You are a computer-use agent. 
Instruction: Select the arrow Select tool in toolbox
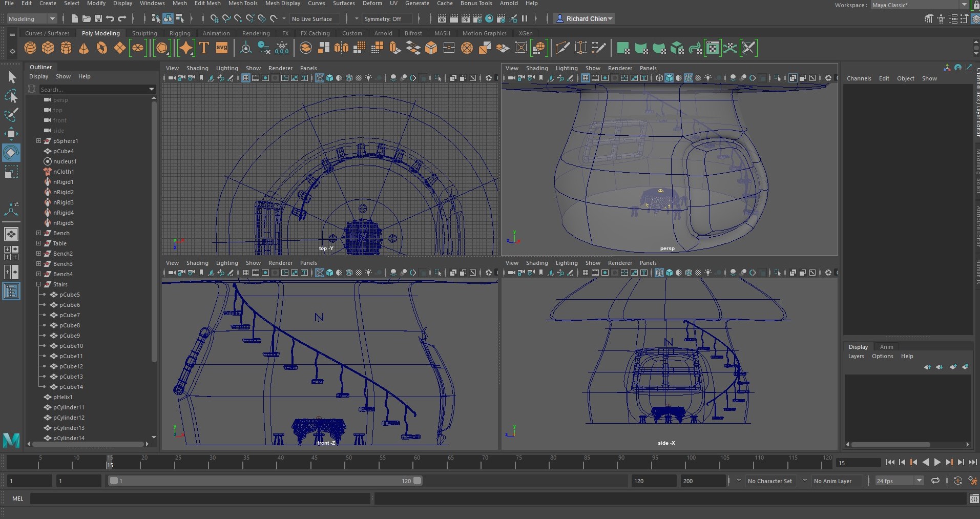click(x=11, y=77)
